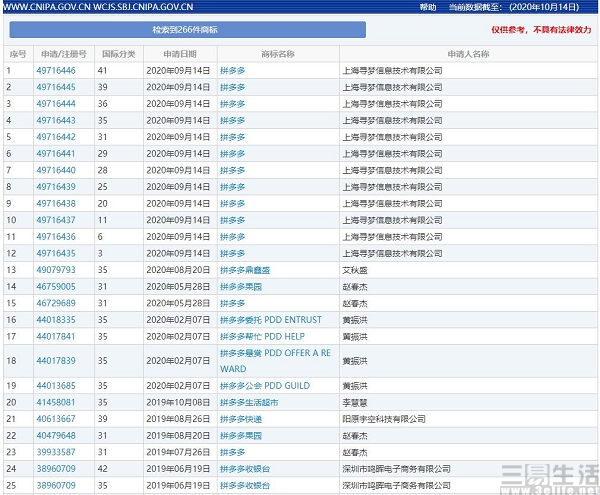600x495 pixels.
Task: Open trademark 拼多多悬赏 PDD OFFER A REWARD
Action: (x=275, y=361)
